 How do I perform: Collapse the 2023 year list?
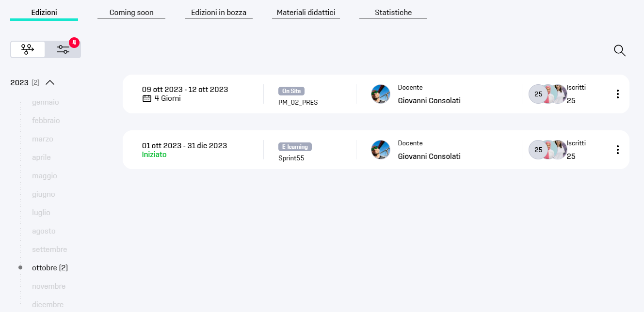tap(50, 82)
